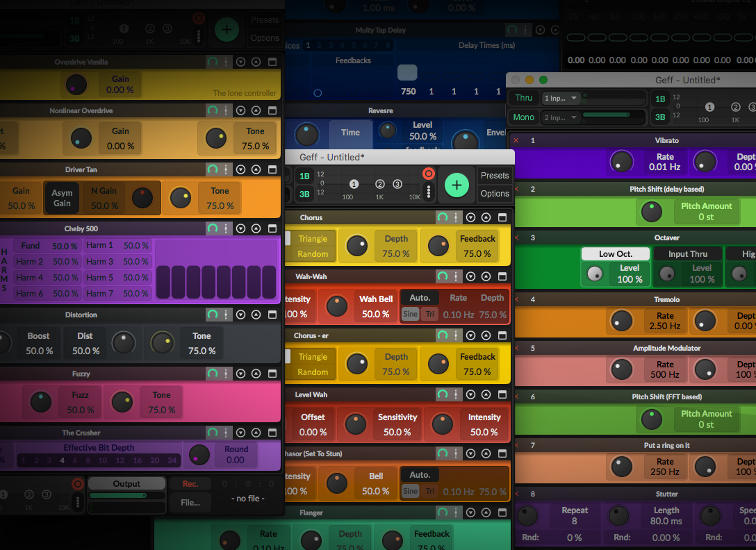Enable the Auto. switch in the Wah-Wah effect

click(x=420, y=298)
